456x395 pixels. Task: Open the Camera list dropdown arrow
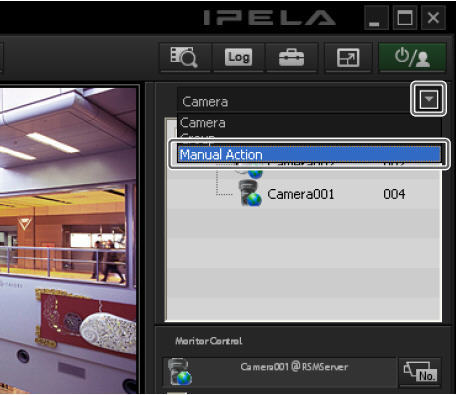point(428,99)
